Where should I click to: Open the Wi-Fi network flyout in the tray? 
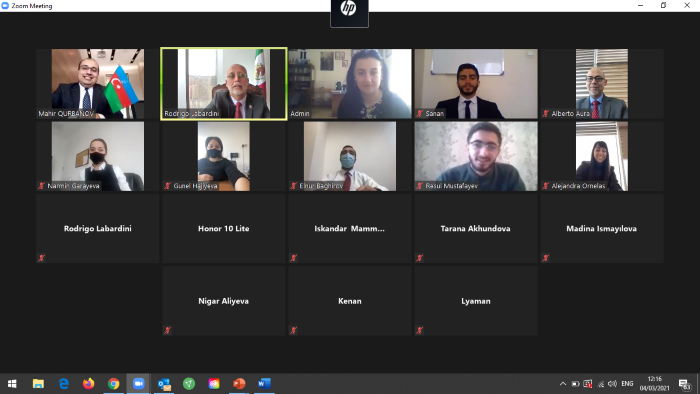(601, 384)
